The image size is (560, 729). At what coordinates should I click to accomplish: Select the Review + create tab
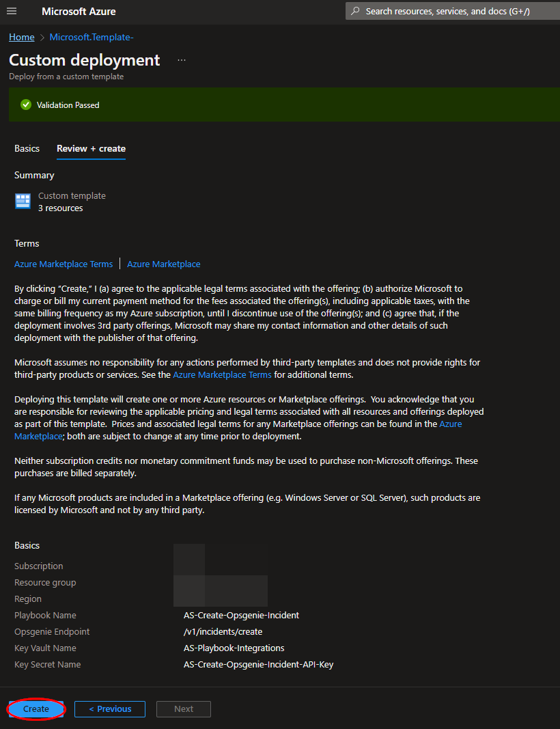[x=91, y=149]
